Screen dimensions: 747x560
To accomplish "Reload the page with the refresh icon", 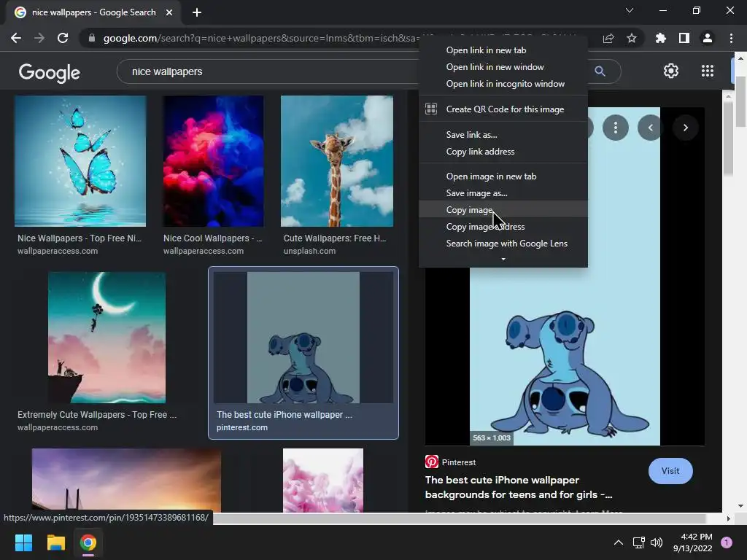I will [x=63, y=38].
